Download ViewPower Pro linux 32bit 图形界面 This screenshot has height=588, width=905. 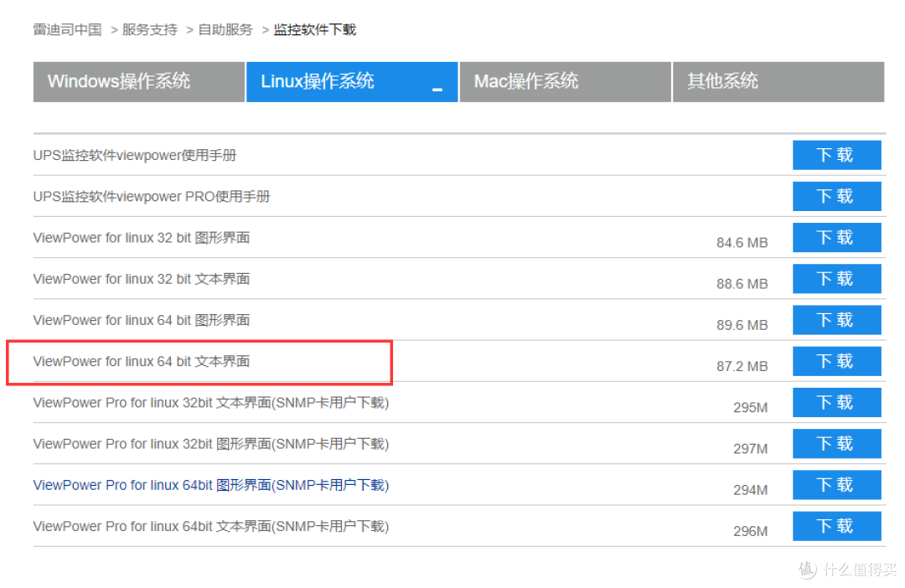(836, 443)
